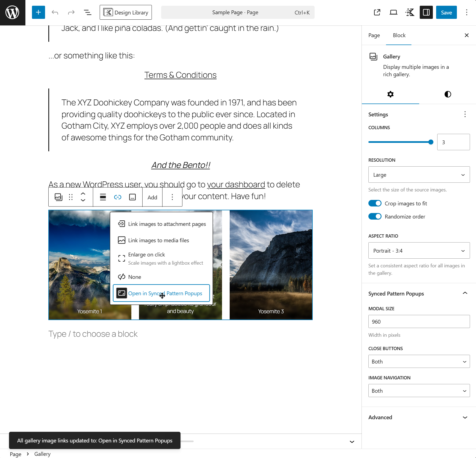The height and width of the screenshot is (458, 476).
Task: Disable the Crop images to fit toggle
Action: tap(375, 203)
